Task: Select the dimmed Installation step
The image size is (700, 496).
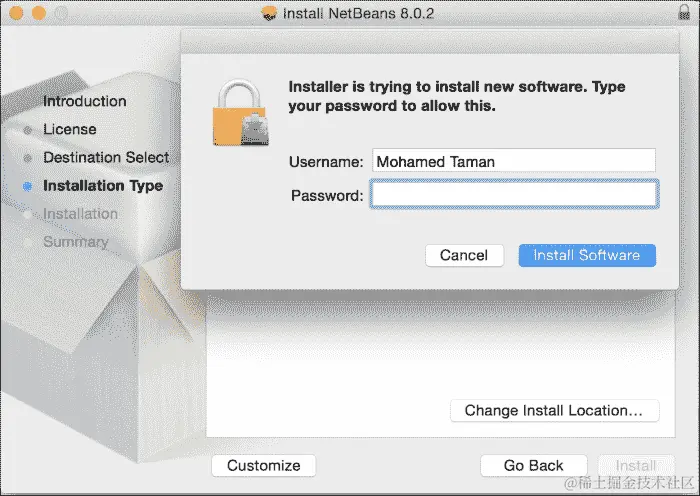Action: tap(80, 214)
